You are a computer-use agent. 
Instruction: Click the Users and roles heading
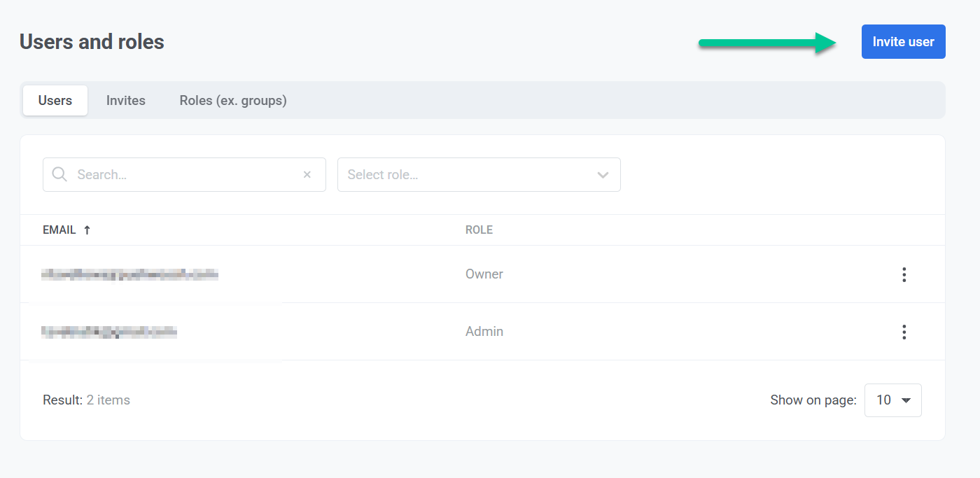coord(92,42)
